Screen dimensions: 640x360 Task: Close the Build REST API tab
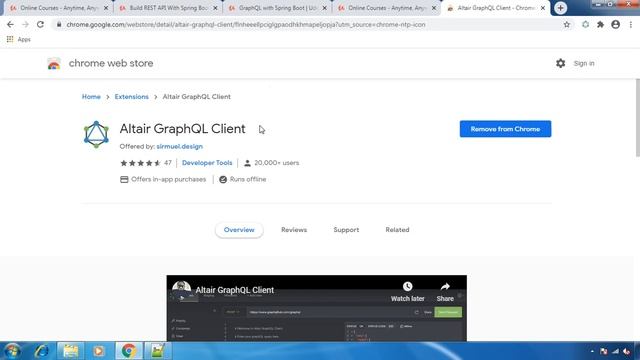(x=216, y=8)
